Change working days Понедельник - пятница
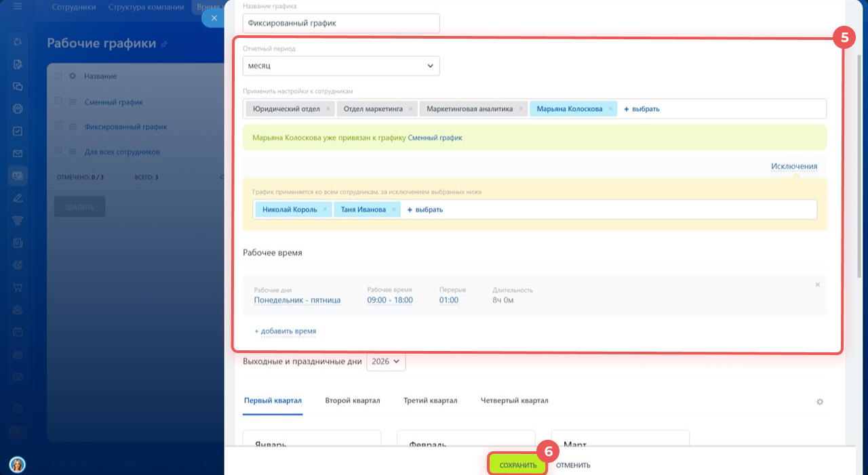The width and height of the screenshot is (868, 475). click(x=297, y=300)
